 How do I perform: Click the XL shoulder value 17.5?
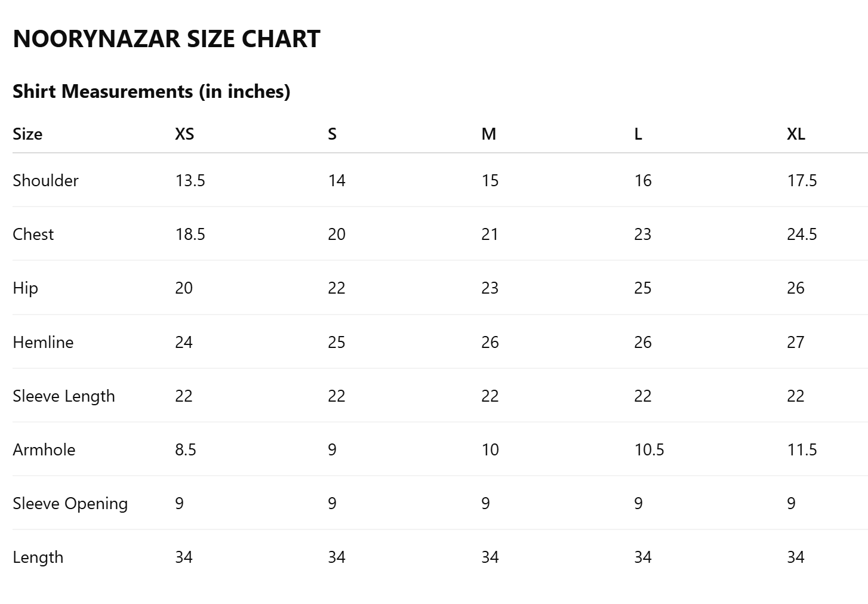(x=802, y=180)
